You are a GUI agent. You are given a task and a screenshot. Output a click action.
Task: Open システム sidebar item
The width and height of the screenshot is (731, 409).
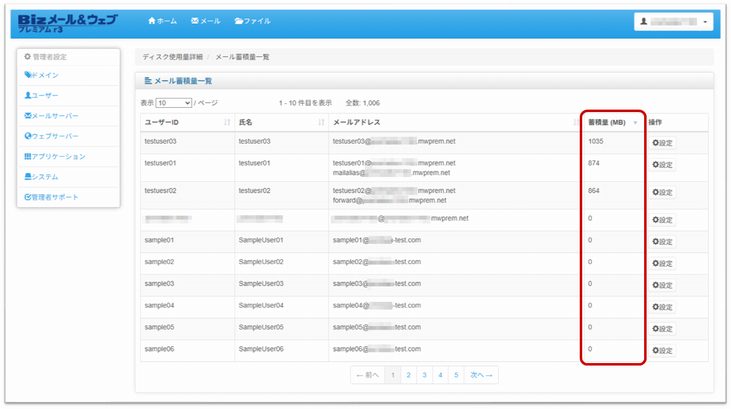(42, 177)
